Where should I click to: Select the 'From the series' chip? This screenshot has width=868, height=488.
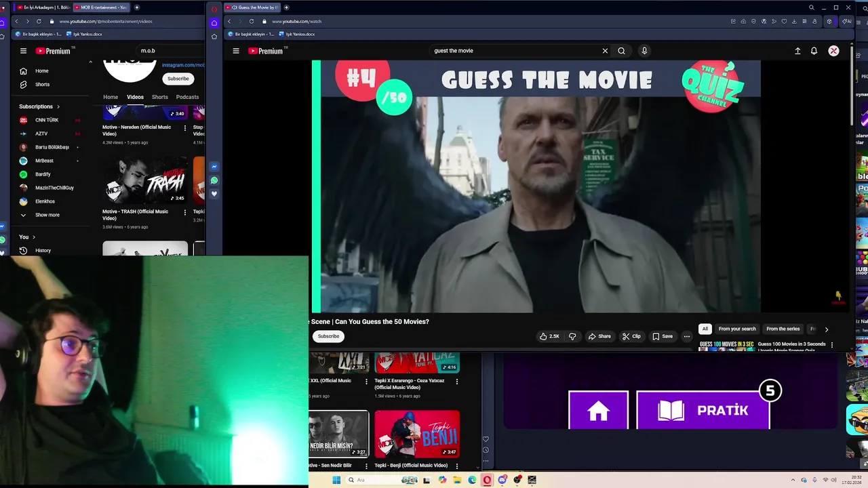click(x=783, y=329)
